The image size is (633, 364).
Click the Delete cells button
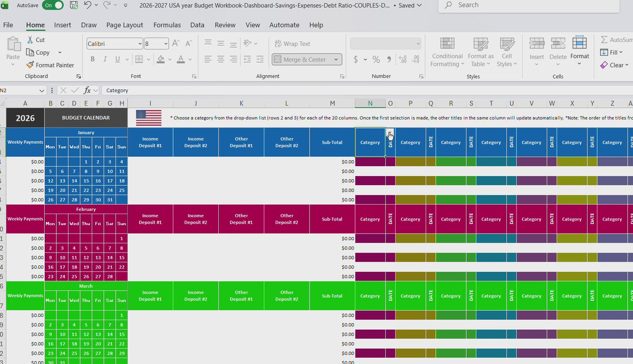pyautogui.click(x=558, y=52)
